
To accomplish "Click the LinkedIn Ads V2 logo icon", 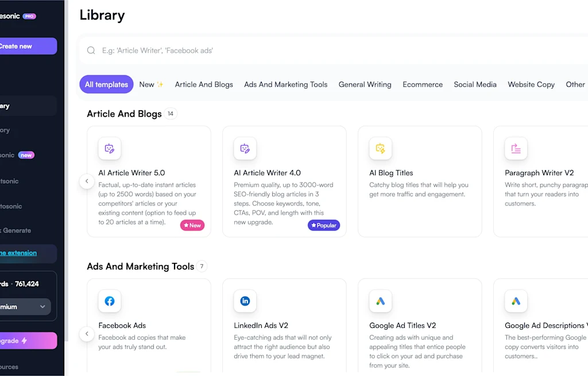I will tap(245, 301).
